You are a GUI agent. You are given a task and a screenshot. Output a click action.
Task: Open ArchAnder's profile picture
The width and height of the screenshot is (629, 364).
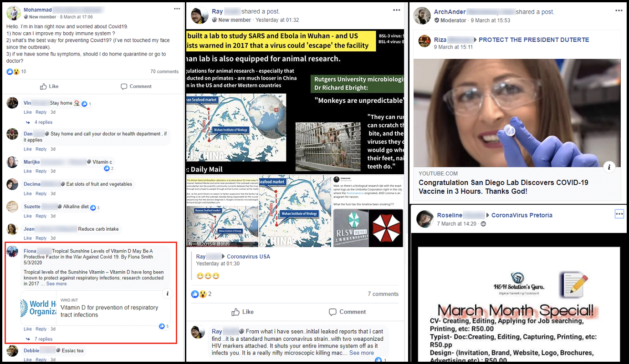[x=422, y=15]
